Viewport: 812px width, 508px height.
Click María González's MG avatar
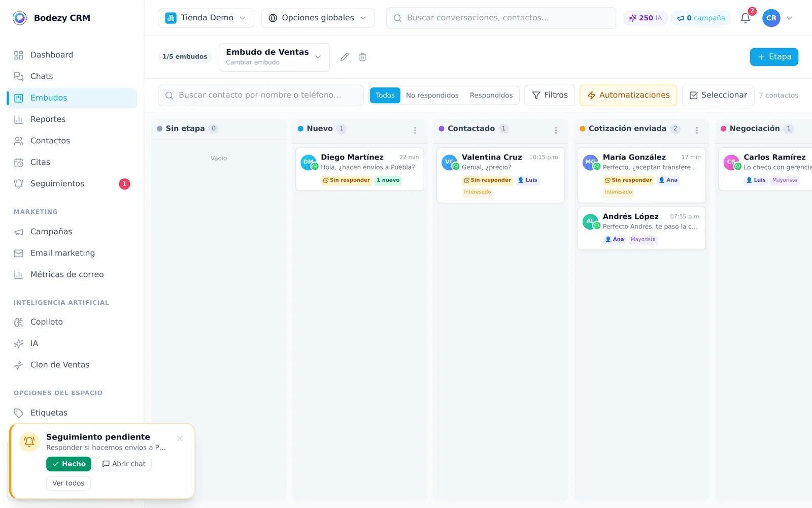click(591, 163)
